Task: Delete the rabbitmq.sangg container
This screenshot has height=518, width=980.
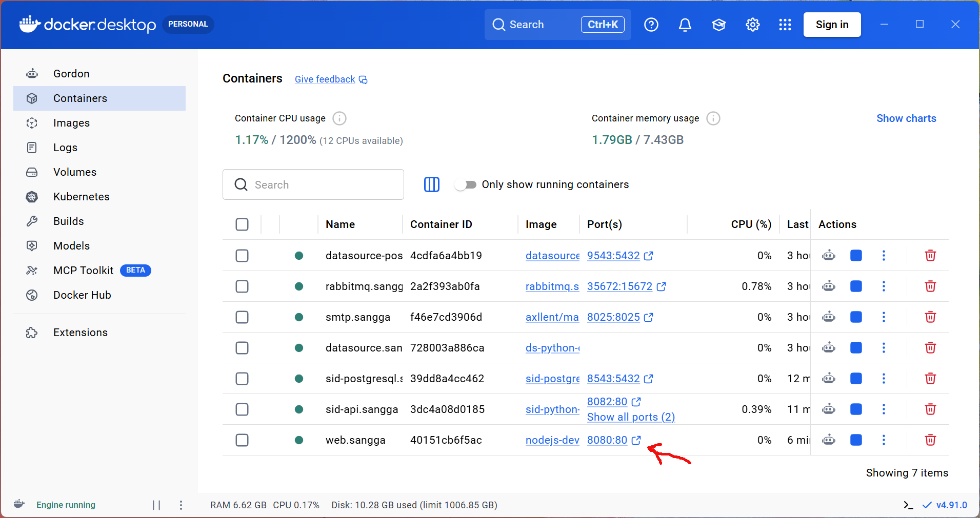Action: point(930,286)
